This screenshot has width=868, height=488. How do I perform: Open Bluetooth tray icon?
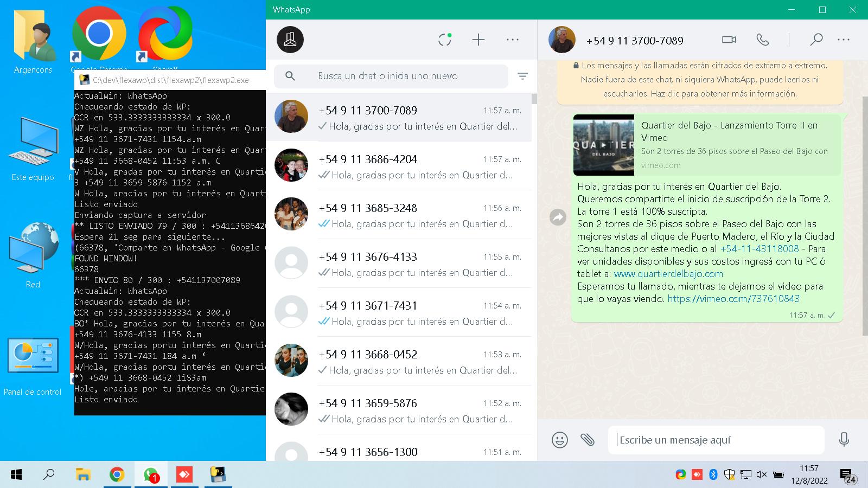pyautogui.click(x=713, y=474)
